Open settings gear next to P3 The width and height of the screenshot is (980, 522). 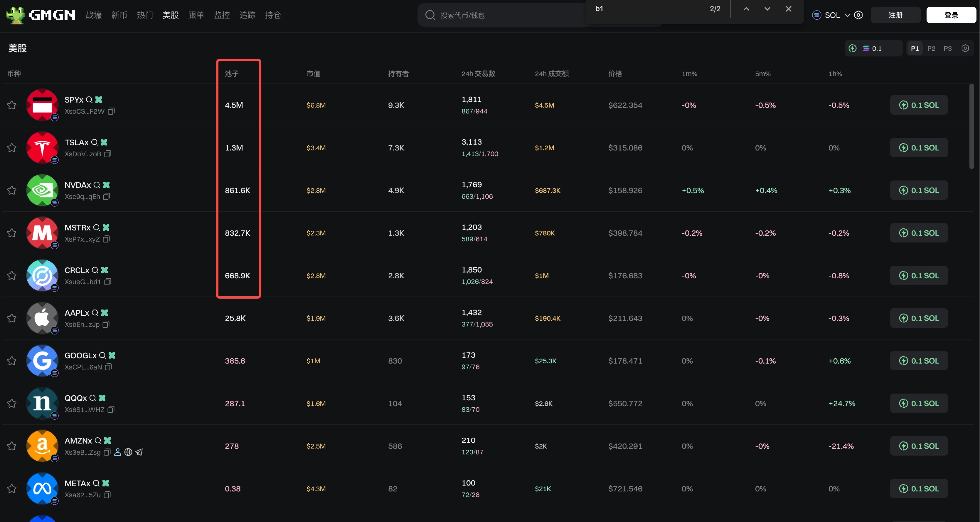pyautogui.click(x=965, y=48)
